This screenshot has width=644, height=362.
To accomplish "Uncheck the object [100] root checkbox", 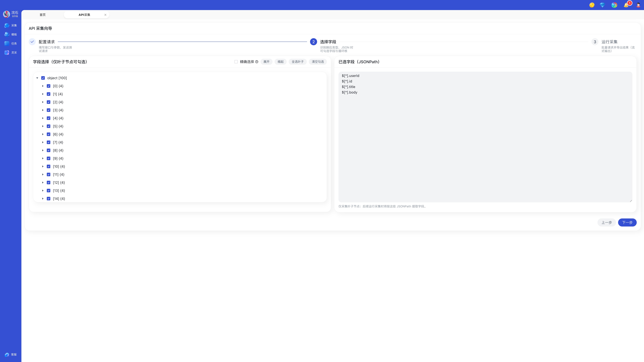I will (x=43, y=78).
